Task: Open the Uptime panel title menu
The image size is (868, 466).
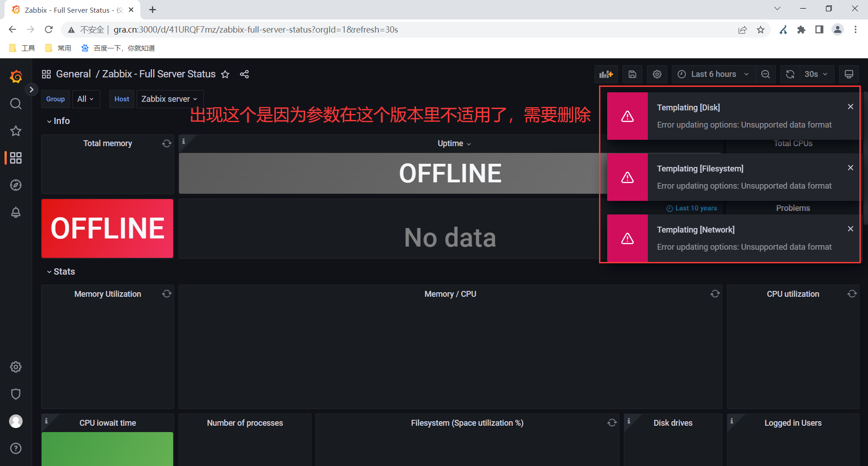Action: (454, 143)
